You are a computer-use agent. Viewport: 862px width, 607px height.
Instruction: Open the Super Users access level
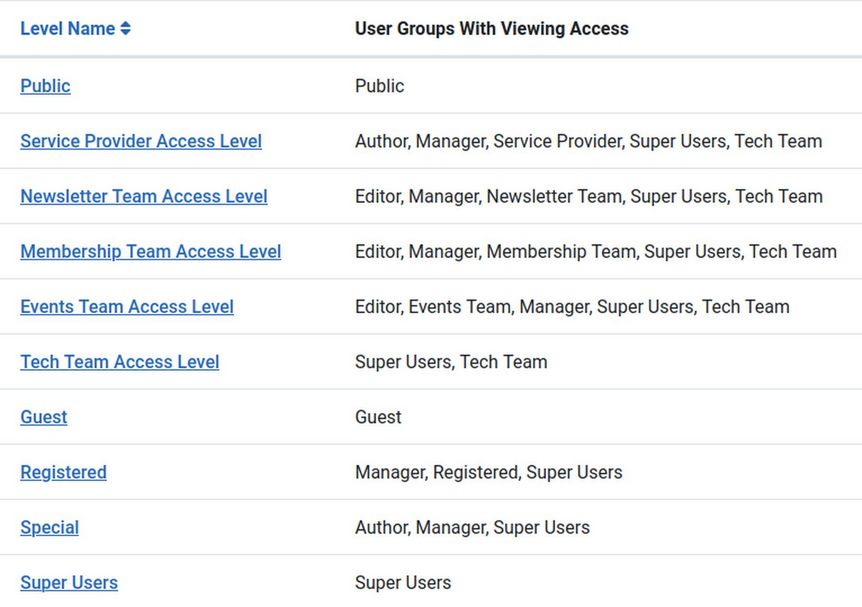69,582
